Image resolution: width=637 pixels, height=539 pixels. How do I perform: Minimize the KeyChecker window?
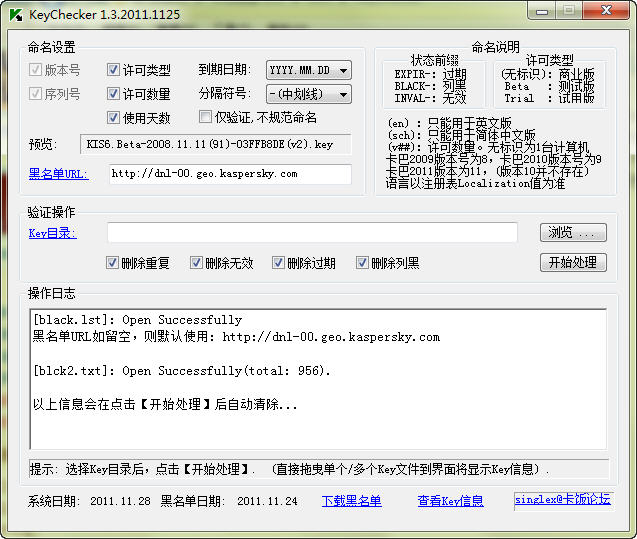pyautogui.click(x=542, y=11)
